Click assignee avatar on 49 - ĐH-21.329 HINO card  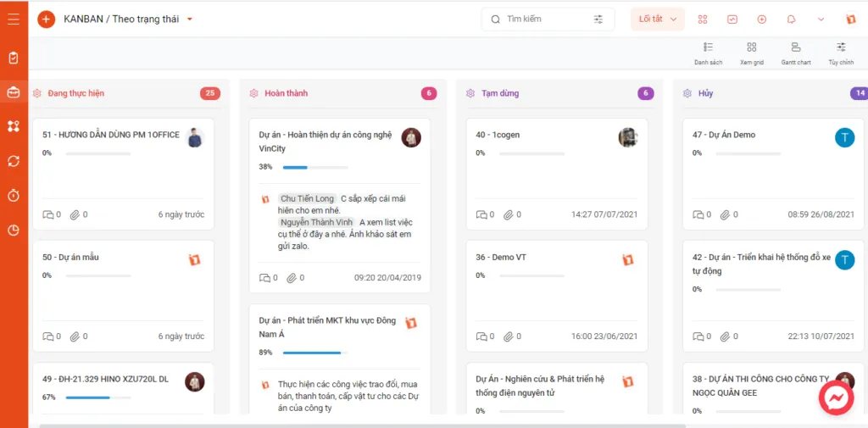point(195,381)
